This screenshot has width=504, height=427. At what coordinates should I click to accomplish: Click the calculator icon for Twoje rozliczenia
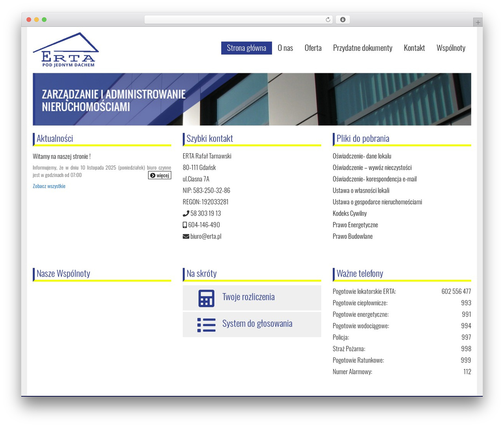206,298
